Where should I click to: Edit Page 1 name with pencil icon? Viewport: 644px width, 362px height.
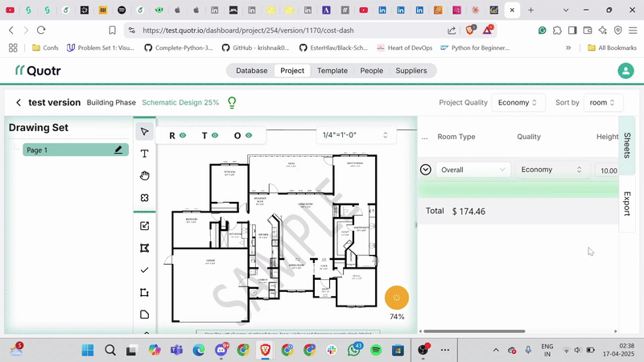pos(118,150)
